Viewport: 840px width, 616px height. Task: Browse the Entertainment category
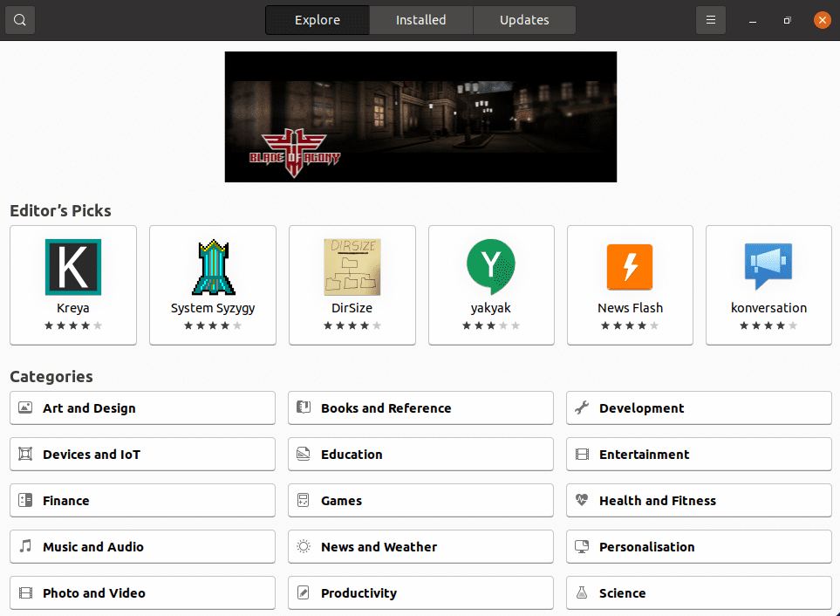[x=699, y=455]
